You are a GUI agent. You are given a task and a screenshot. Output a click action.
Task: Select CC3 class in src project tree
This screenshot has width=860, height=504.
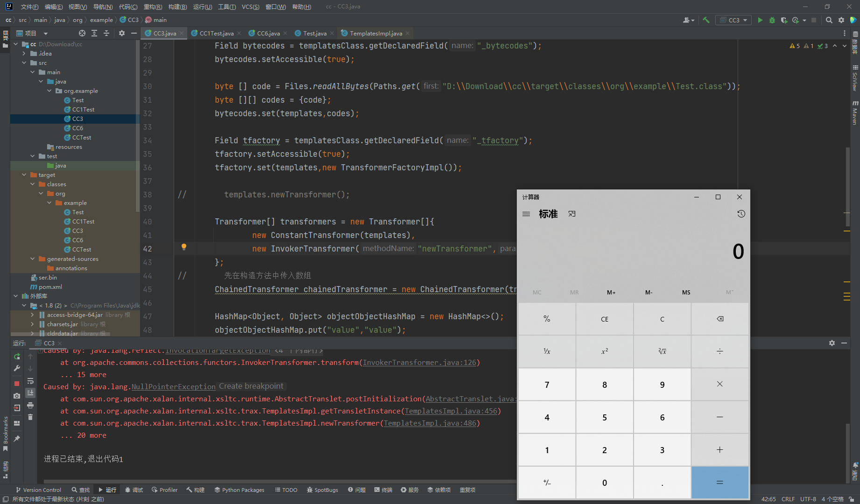coord(78,119)
